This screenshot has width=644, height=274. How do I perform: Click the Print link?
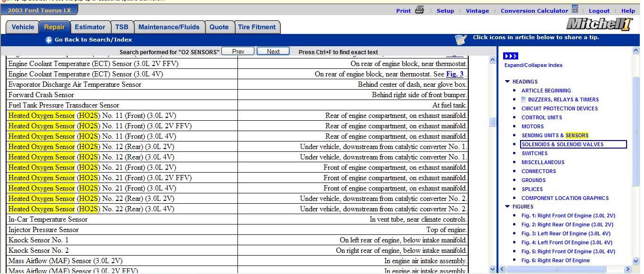pos(403,11)
